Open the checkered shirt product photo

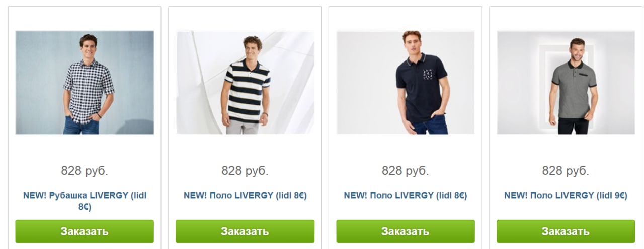[85, 83]
